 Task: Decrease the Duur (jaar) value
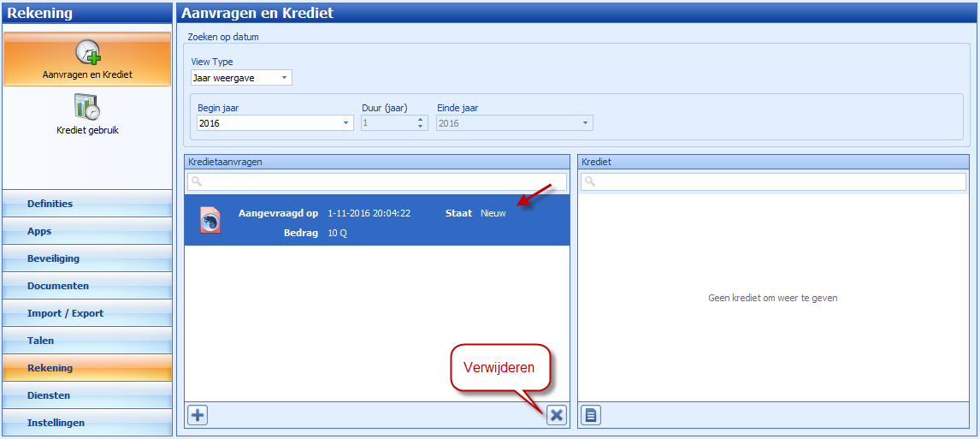(422, 127)
